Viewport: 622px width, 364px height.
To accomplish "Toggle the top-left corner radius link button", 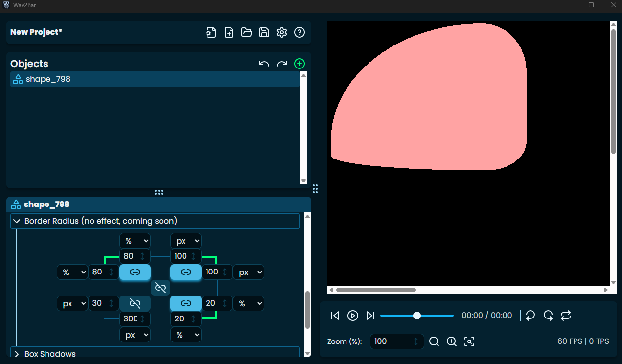I will pyautogui.click(x=135, y=272).
